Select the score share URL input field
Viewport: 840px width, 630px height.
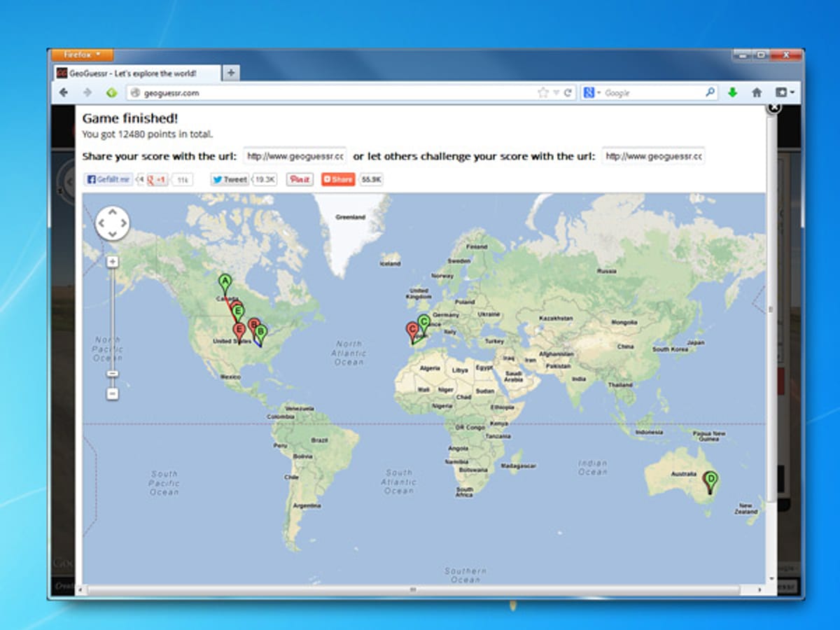pos(294,156)
